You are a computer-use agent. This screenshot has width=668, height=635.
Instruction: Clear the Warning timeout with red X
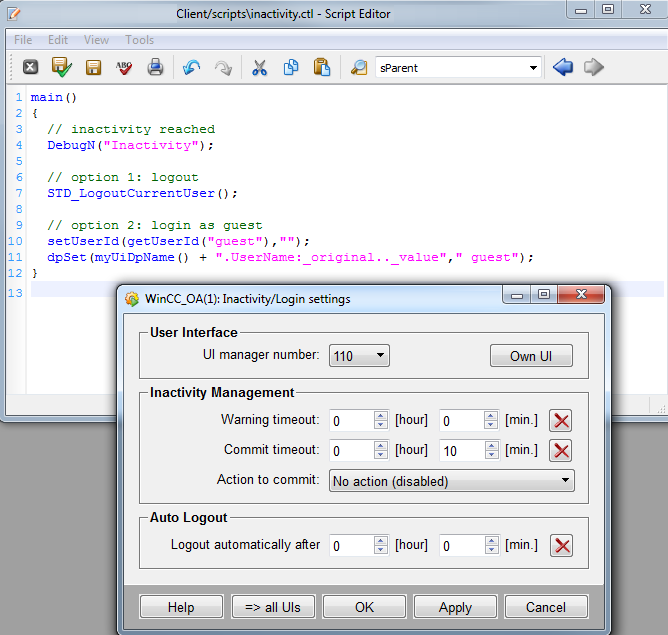point(562,421)
